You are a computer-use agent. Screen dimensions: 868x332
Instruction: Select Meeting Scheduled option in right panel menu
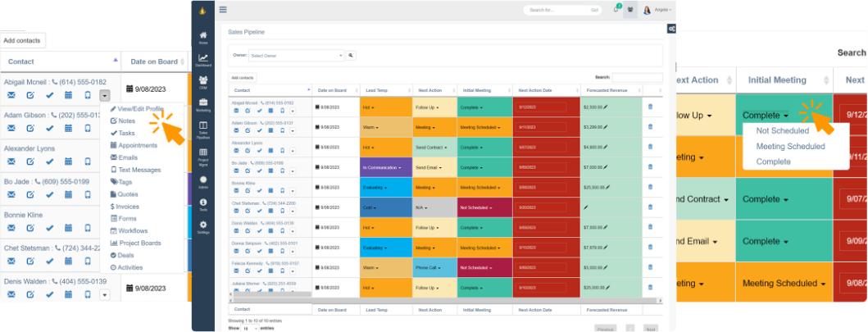pyautogui.click(x=790, y=147)
